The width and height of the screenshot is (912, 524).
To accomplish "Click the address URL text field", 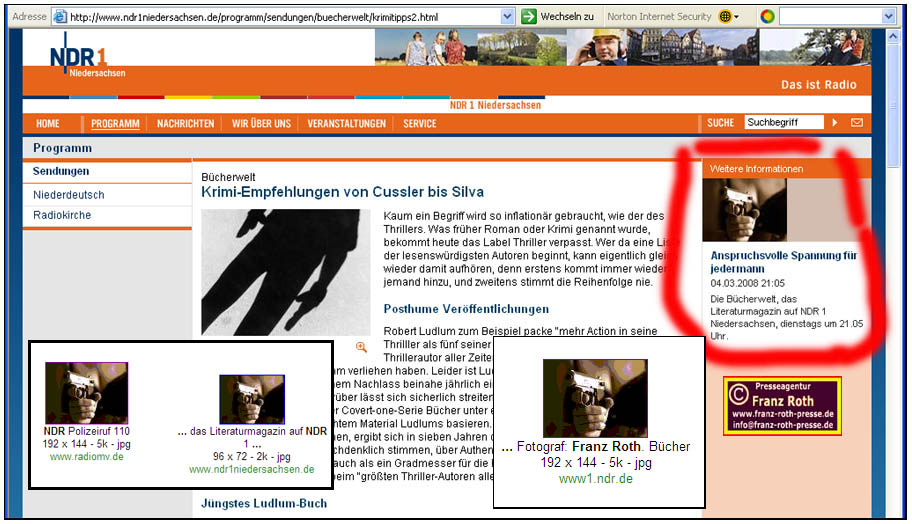I will click(x=284, y=17).
